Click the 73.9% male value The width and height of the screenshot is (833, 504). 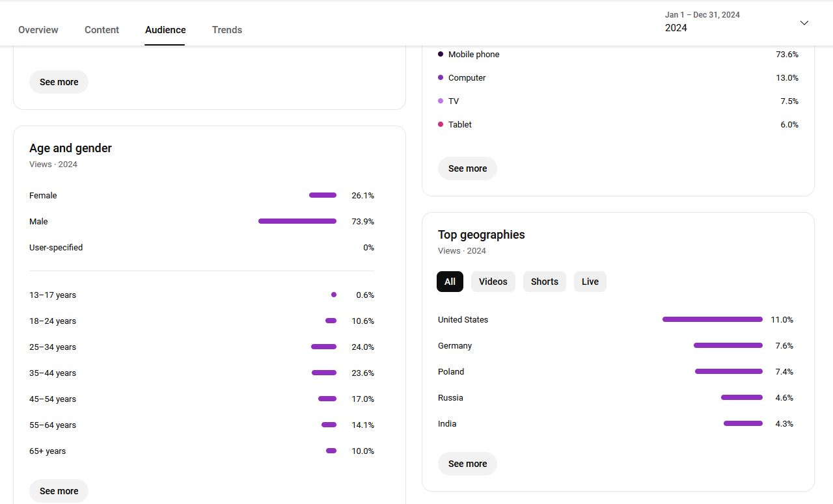click(362, 222)
